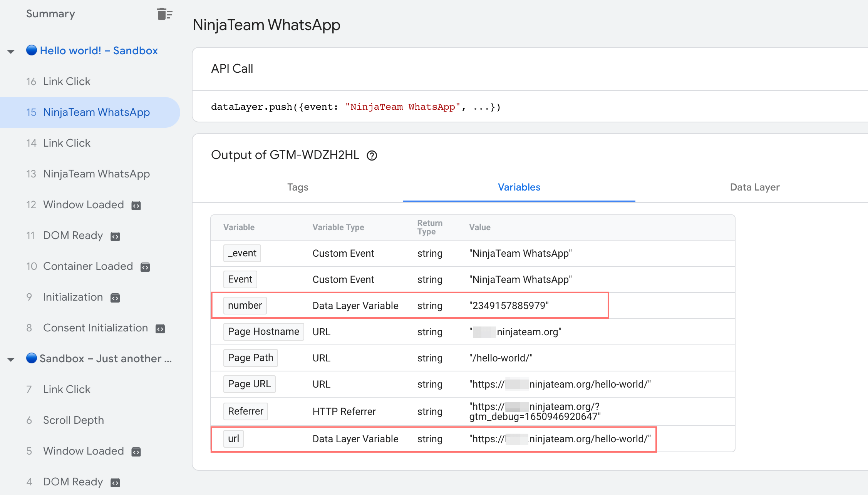Click code icon beside Consent Initialization event 8
The height and width of the screenshot is (495, 868).
(x=160, y=329)
